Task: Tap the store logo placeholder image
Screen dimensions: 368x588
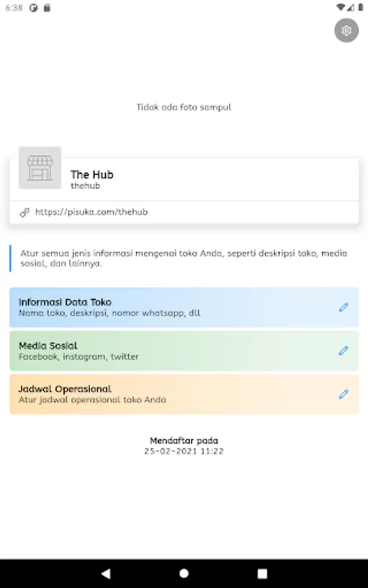Action: click(40, 168)
